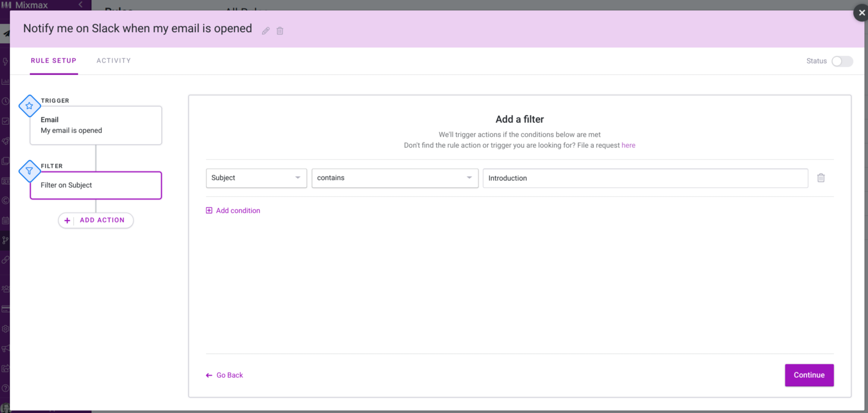Edit the rule name with pencil icon

pos(266,31)
